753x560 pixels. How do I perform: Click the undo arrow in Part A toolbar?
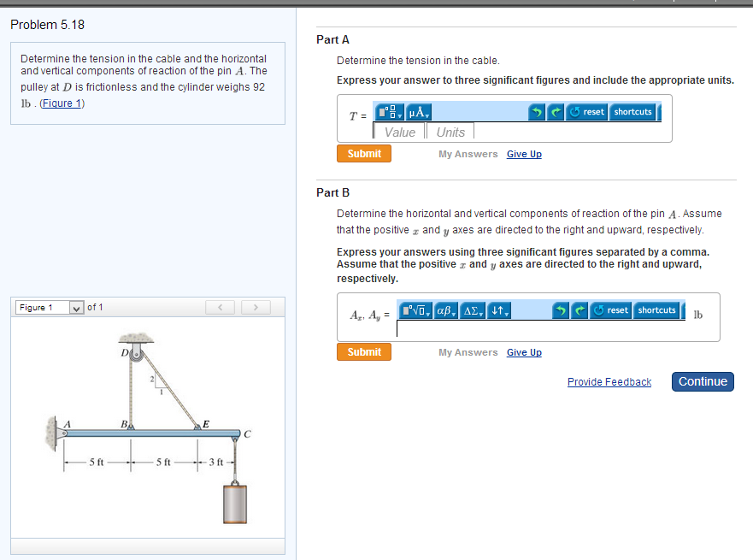(x=536, y=112)
